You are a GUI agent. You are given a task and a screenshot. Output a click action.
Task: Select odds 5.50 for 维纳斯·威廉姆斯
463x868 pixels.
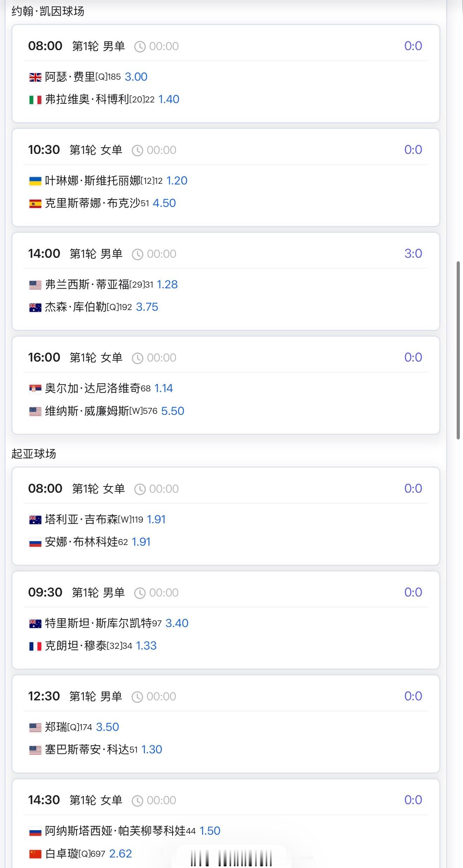173,411
